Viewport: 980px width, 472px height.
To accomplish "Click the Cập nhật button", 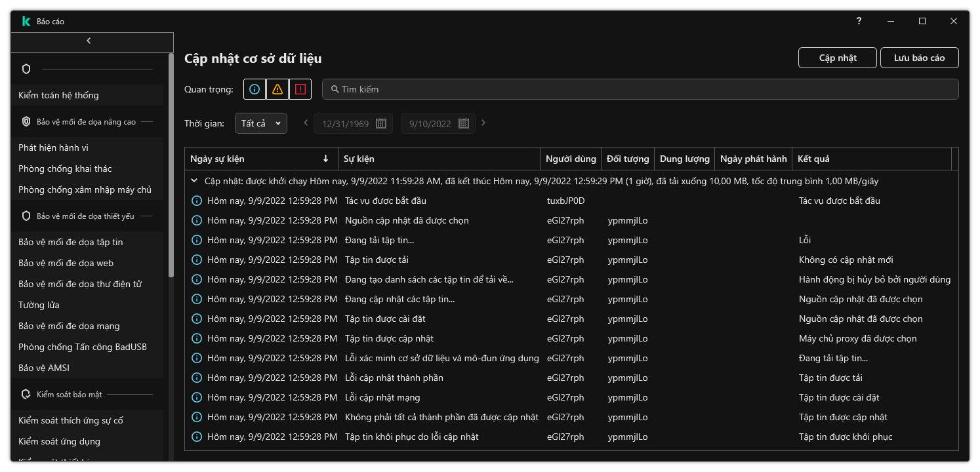I will pyautogui.click(x=838, y=58).
